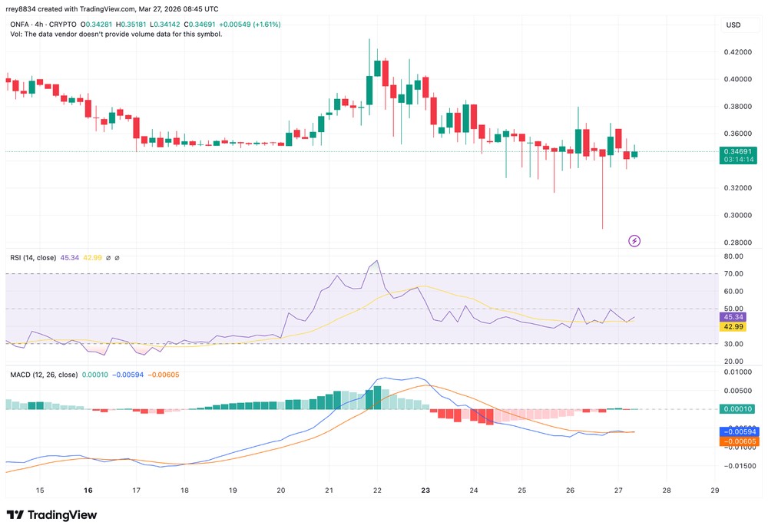The width and height of the screenshot is (768, 532).
Task: Click the RSI value tag 45.34 on axis
Action: (x=733, y=317)
